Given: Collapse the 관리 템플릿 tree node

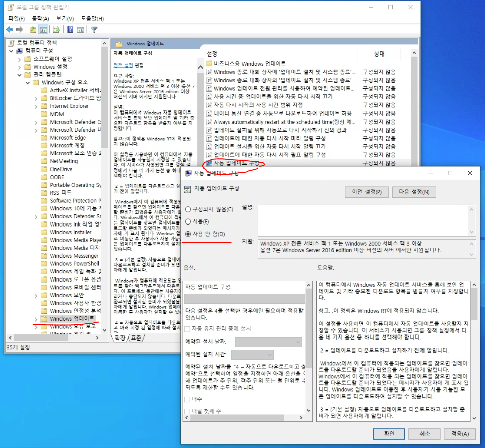Looking at the screenshot, I should click(20, 75).
